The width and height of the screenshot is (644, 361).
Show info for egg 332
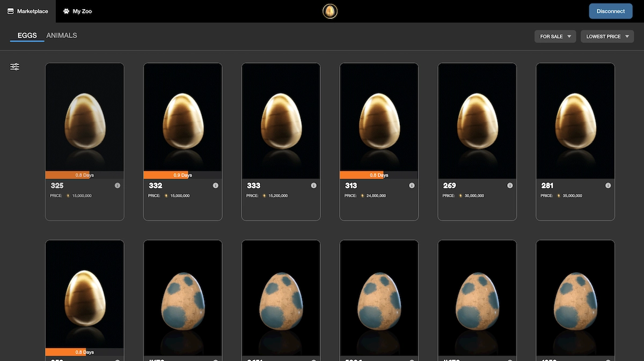(216, 186)
